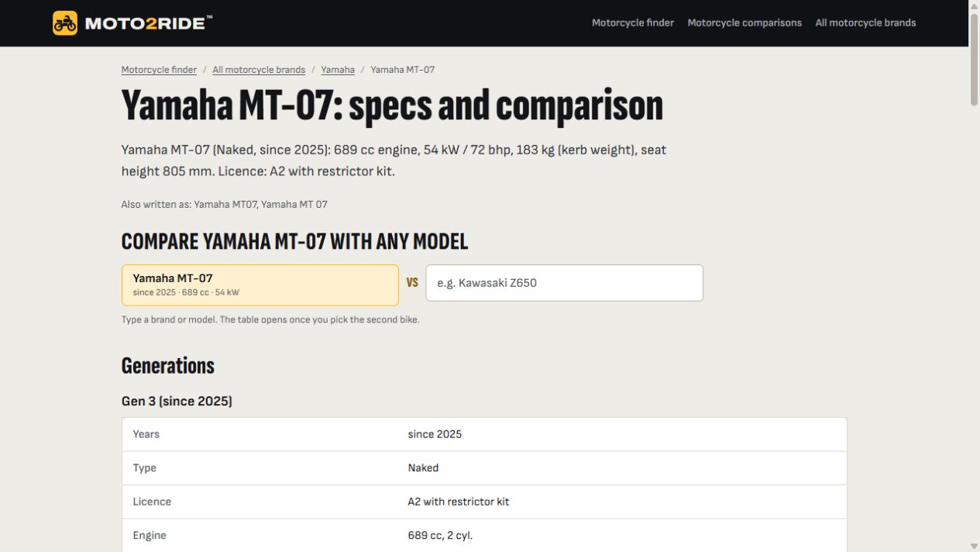Click the scrollbar up arrow

pos(974,5)
